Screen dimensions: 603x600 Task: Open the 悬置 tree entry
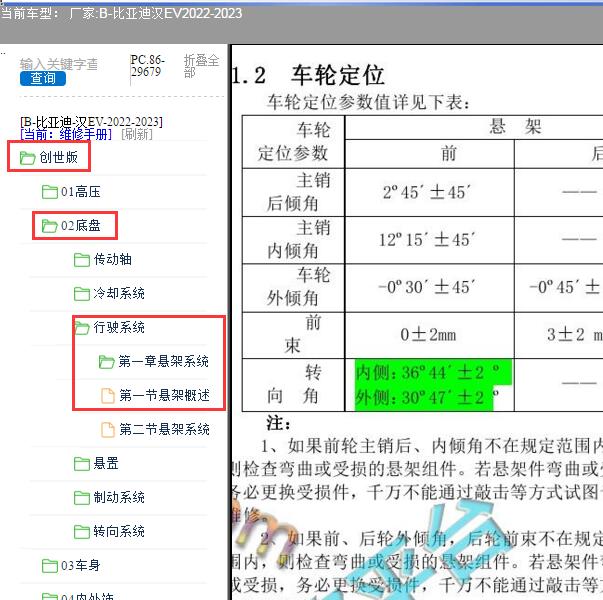click(x=106, y=463)
